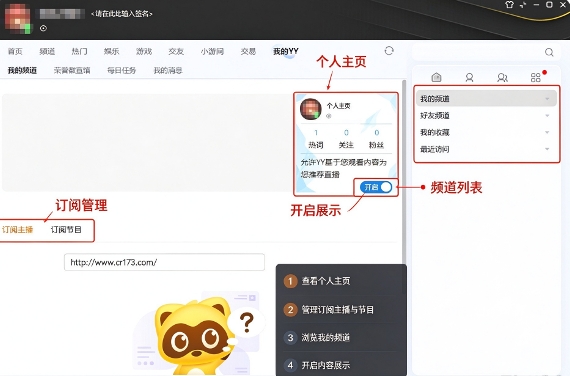Open the two-person friends group icon
570x376 pixels.
[x=502, y=77]
